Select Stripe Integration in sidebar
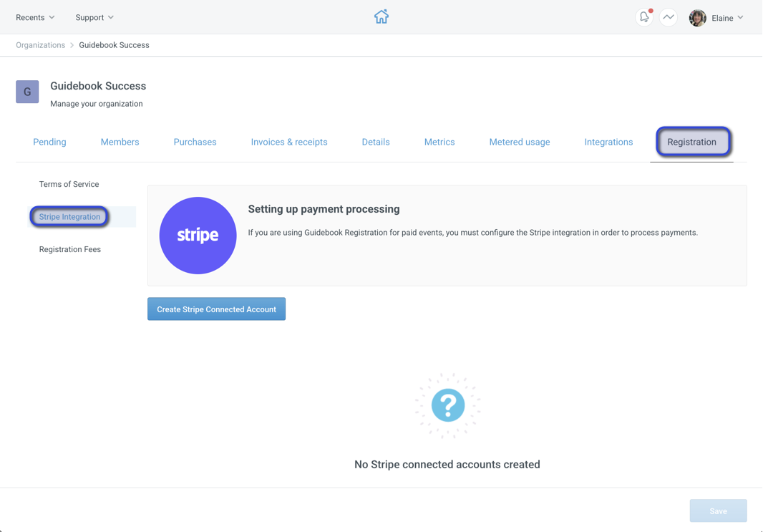Screen dimensions: 763x532 coord(69,217)
